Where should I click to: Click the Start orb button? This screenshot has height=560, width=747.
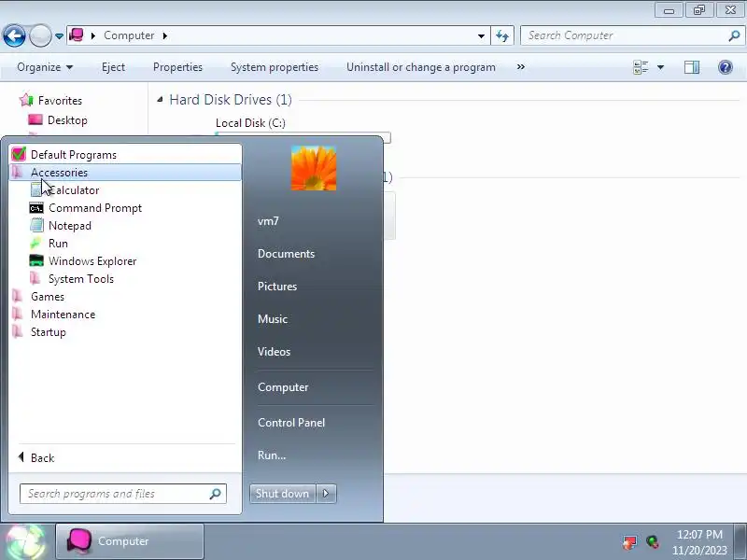[26, 542]
